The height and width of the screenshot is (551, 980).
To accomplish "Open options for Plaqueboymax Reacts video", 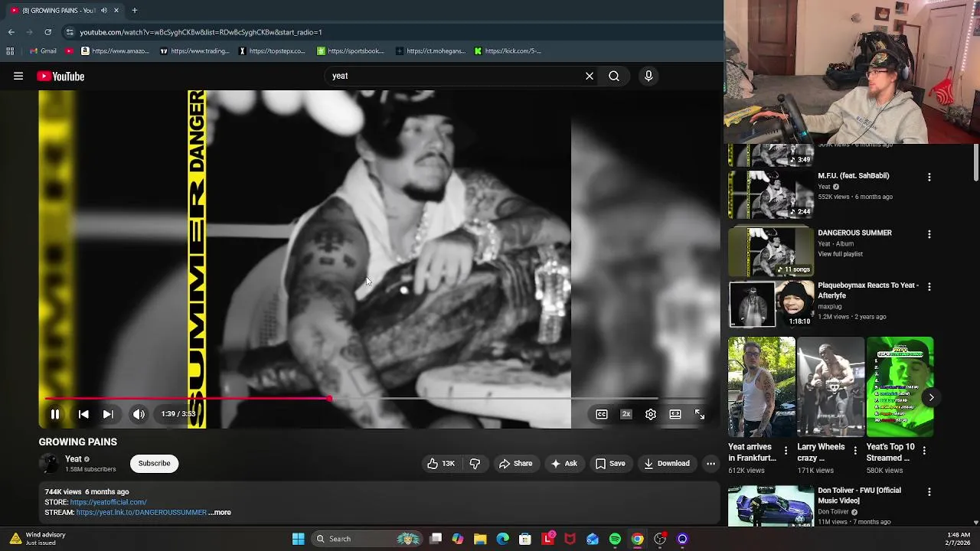I will point(929,287).
